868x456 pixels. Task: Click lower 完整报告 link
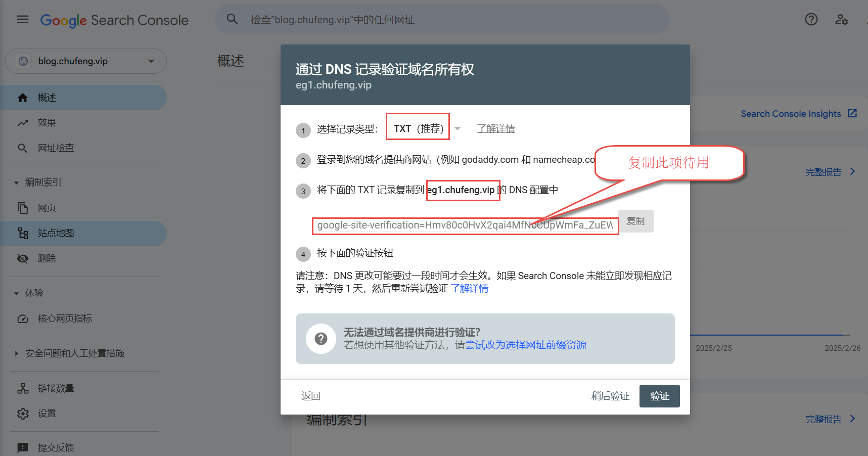[824, 419]
